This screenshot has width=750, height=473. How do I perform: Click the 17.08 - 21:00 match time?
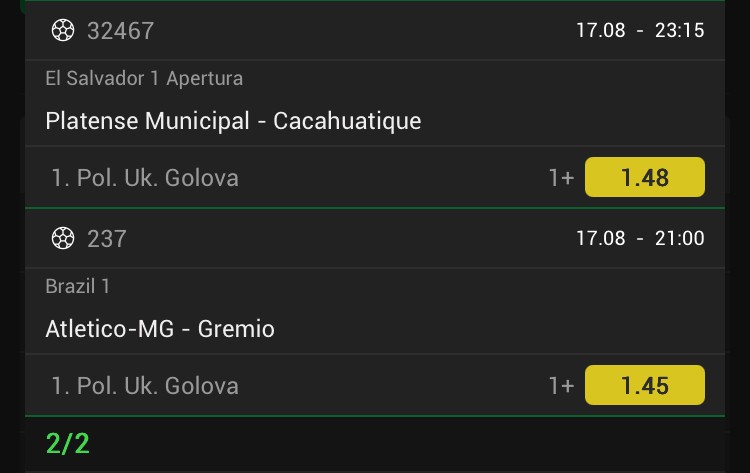(640, 238)
